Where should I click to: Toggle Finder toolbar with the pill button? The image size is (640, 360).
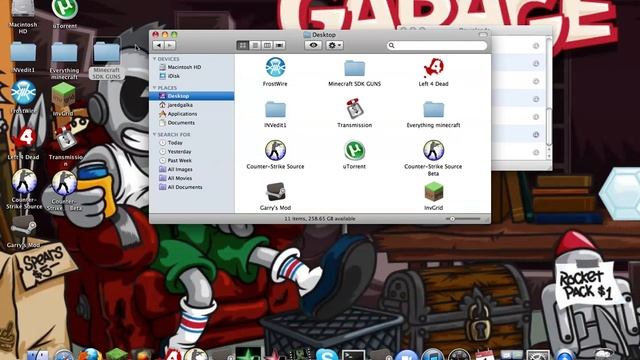(x=483, y=35)
